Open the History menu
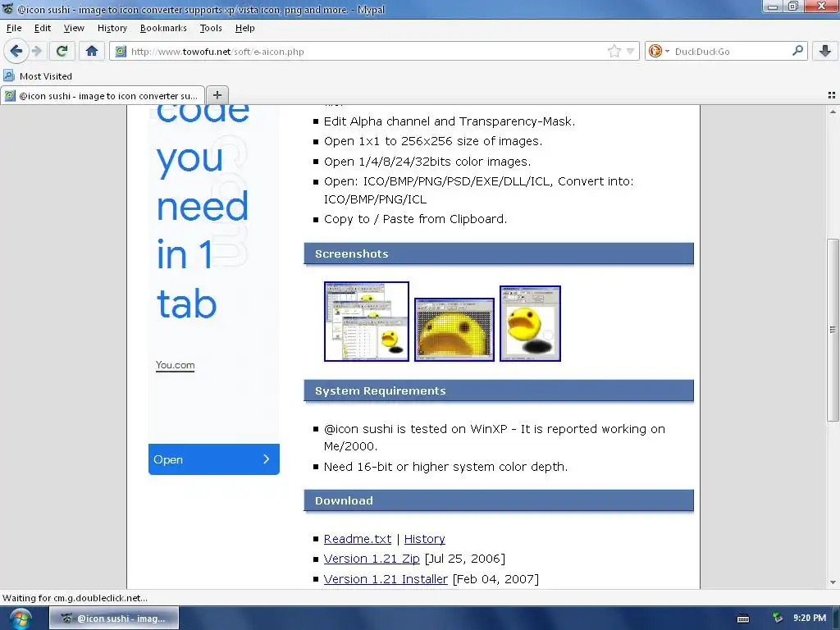Viewport: 840px width, 630px height. 112,28
